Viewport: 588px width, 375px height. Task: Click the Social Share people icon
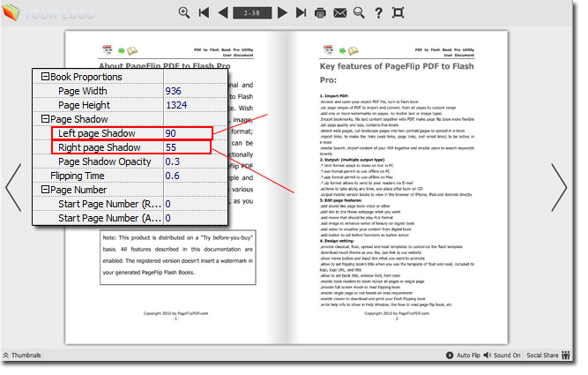tap(566, 355)
